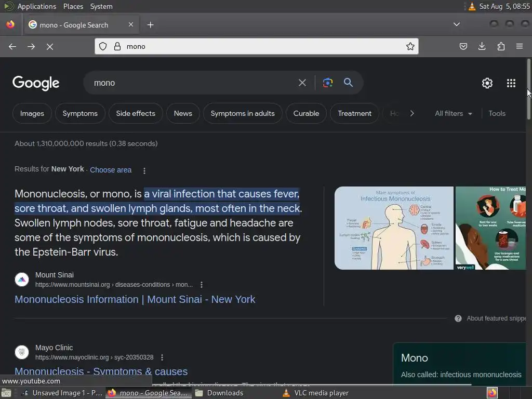
Task: Click the VLC tray icon in top panel
Action: tap(472, 6)
